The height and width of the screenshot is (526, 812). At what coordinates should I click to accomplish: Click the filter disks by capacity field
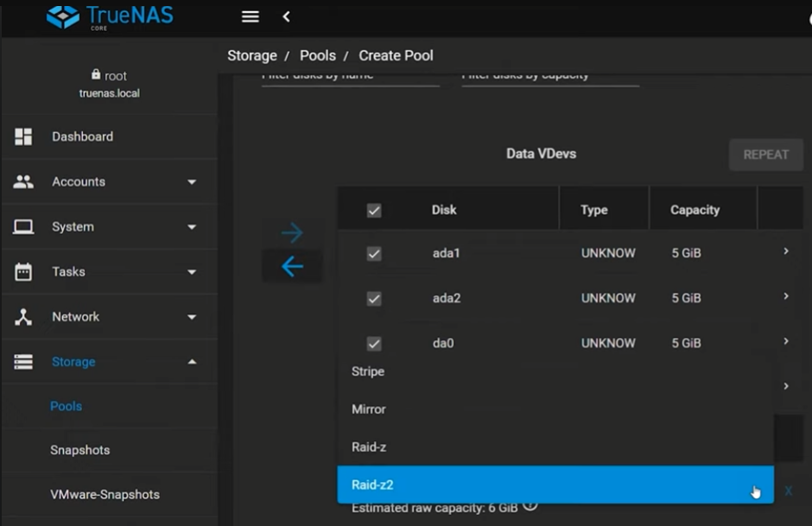coord(550,79)
